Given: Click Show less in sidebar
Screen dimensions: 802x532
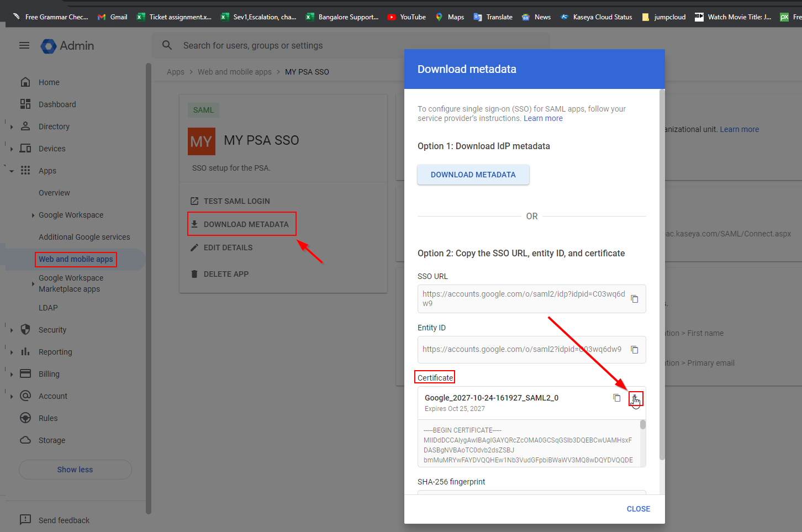Looking at the screenshot, I should [x=75, y=470].
